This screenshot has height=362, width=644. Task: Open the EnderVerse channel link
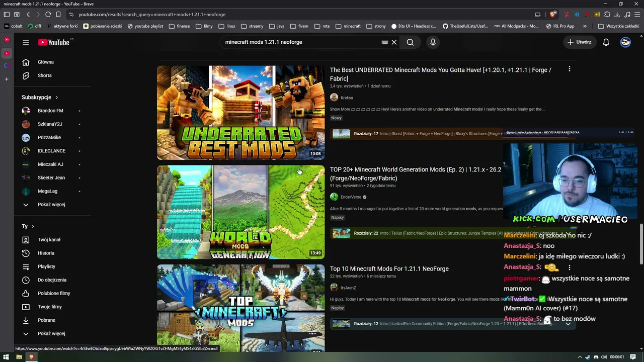coord(351,197)
